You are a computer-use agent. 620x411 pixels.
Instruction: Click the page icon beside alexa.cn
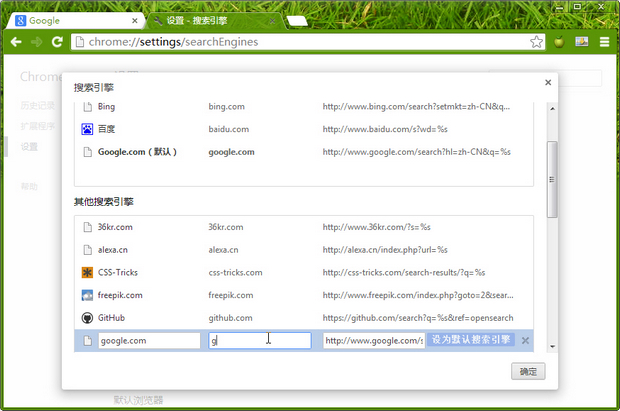pyautogui.click(x=87, y=250)
